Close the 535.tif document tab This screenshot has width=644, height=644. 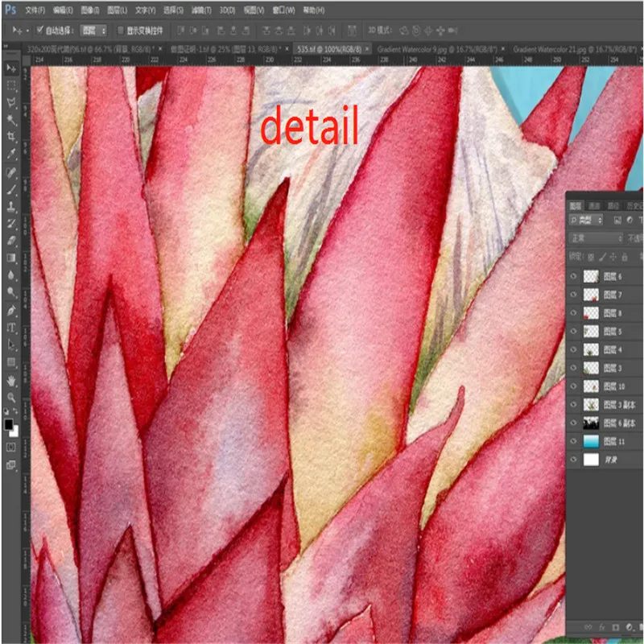coord(367,49)
